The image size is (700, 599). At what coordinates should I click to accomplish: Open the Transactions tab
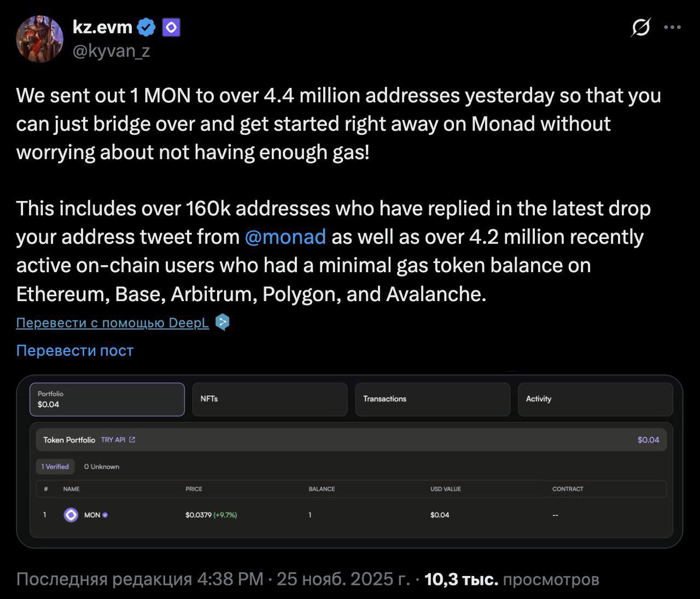[432, 400]
